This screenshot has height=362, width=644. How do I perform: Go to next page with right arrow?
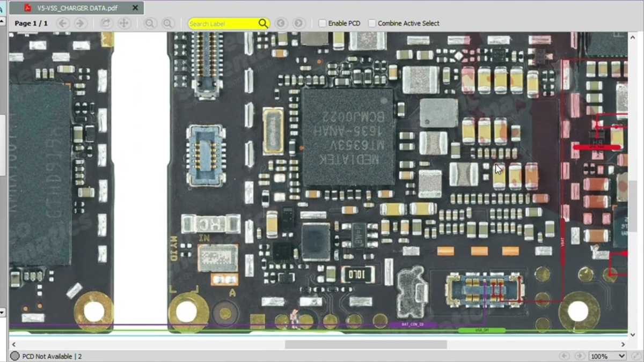tap(80, 23)
